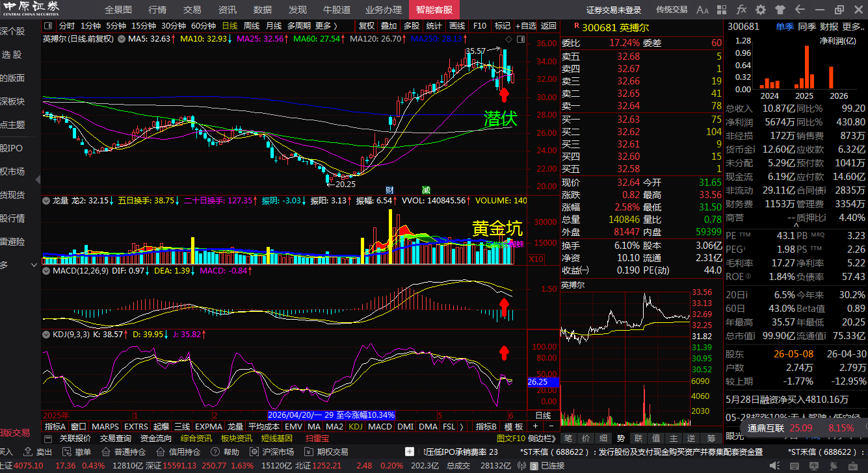Open the 统计 statistics menu
Screen dimensions: 868x473
(434, 26)
